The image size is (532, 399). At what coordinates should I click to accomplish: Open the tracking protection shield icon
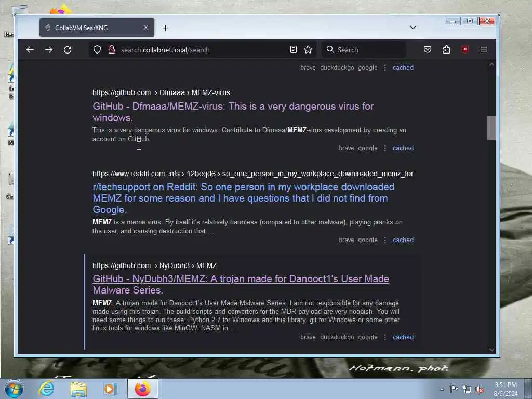(97, 50)
